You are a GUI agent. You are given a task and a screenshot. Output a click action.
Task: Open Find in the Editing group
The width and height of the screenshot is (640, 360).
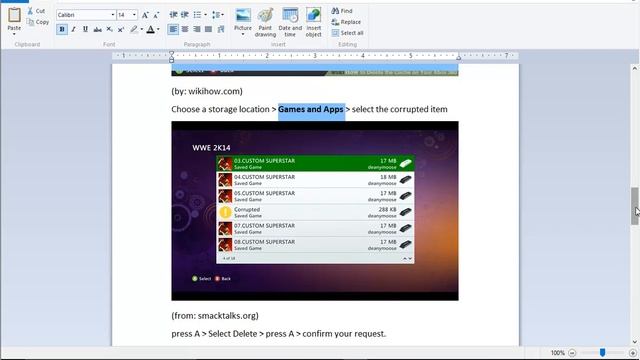342,11
